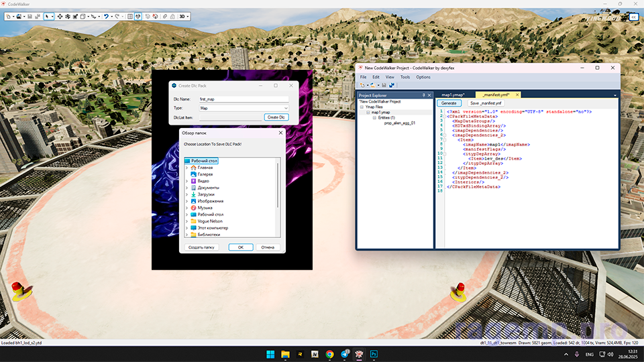The image size is (644, 362).
Task: Activate the Move widget tool
Action: tap(60, 16)
